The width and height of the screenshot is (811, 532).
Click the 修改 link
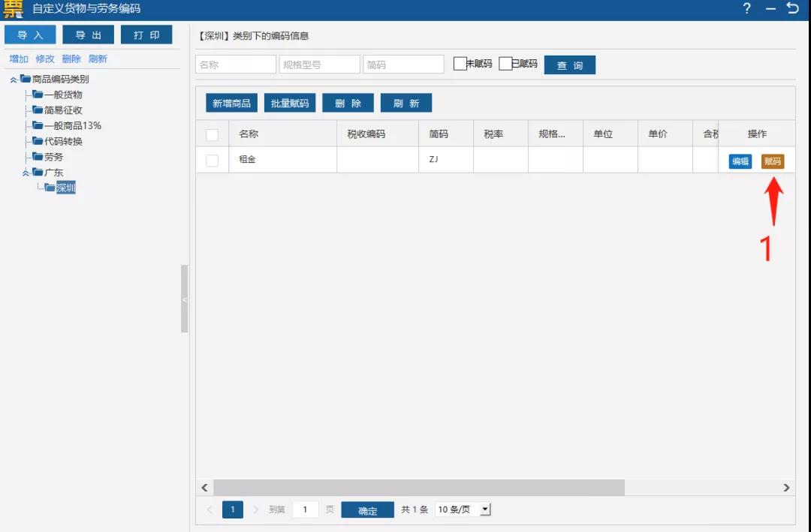[x=45, y=59]
